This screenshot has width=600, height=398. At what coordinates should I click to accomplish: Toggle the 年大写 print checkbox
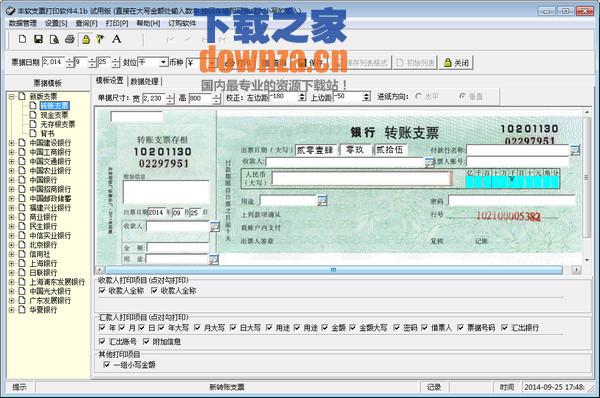point(161,328)
